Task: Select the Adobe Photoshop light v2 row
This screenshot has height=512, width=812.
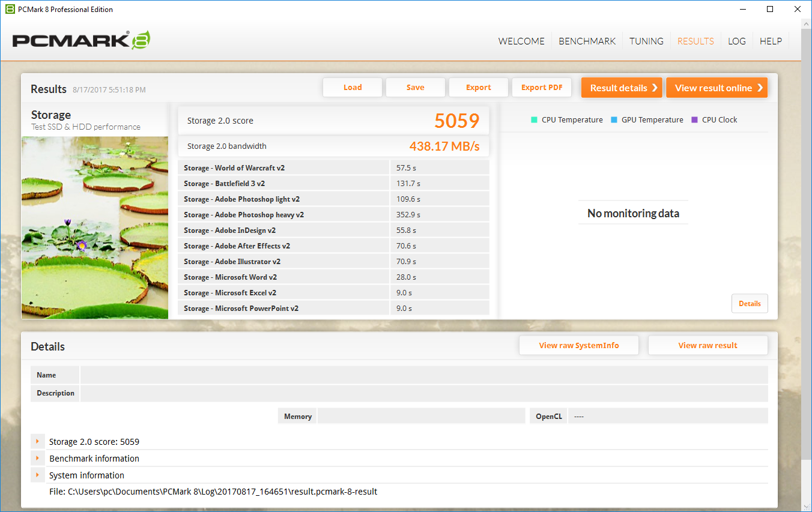Action: pos(333,199)
